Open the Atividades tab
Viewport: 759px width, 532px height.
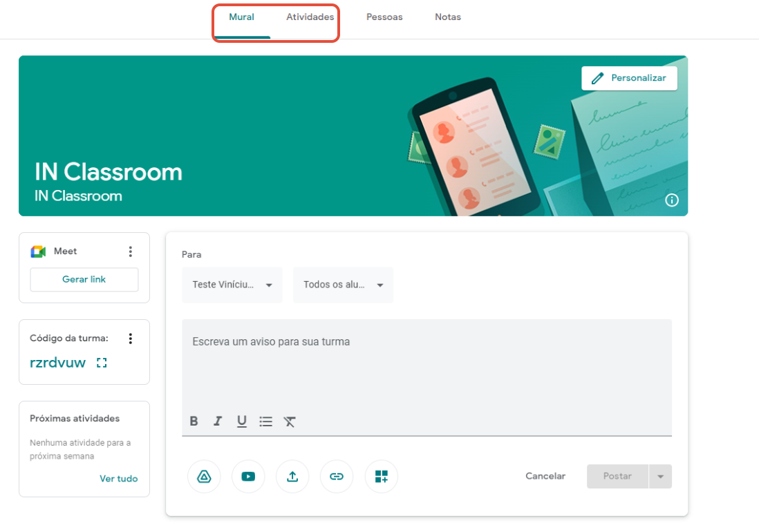tap(310, 17)
